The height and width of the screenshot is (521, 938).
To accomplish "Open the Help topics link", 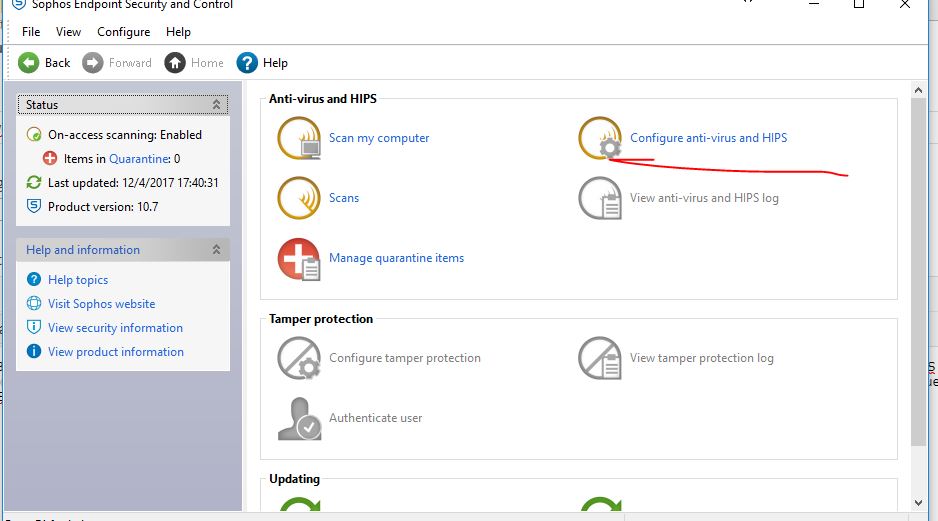I will click(x=78, y=280).
